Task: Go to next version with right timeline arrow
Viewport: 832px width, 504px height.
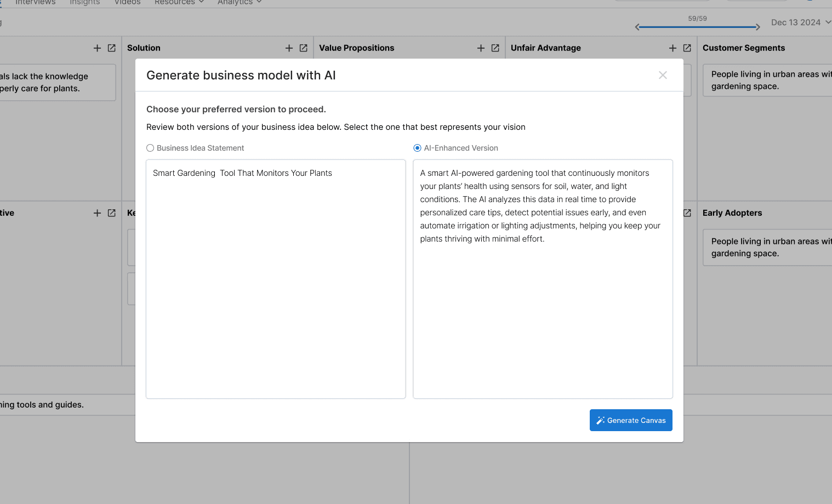Action: pos(757,27)
